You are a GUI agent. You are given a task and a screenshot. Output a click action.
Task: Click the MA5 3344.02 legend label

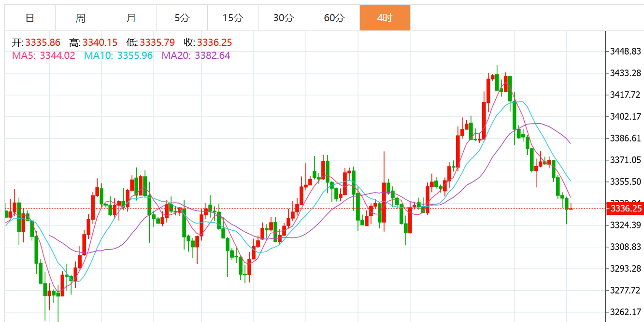(43, 56)
